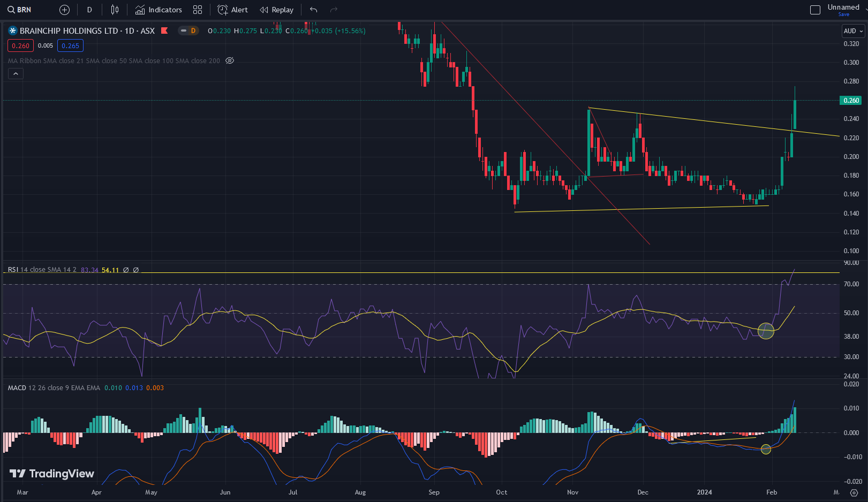Viewport: 868px width, 502px height.
Task: Select the MA Ribbon indicator legend
Action: (114, 60)
